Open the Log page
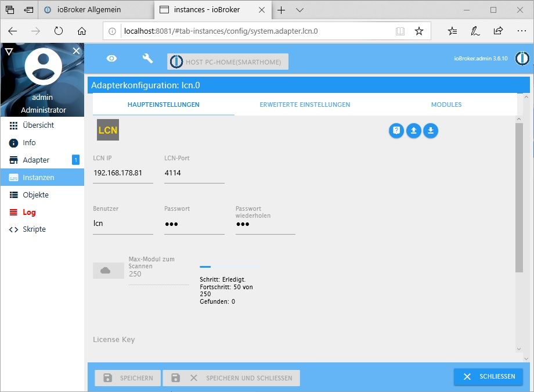 pyautogui.click(x=42, y=212)
